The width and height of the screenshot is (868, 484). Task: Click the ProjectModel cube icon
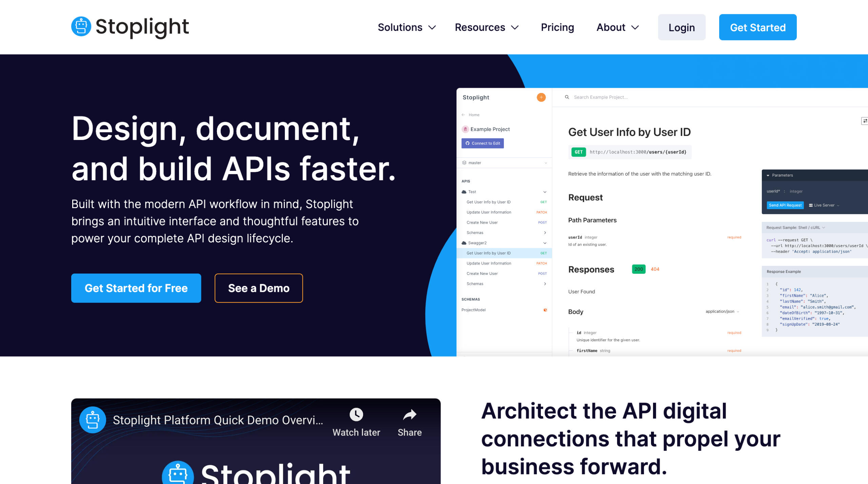(545, 310)
